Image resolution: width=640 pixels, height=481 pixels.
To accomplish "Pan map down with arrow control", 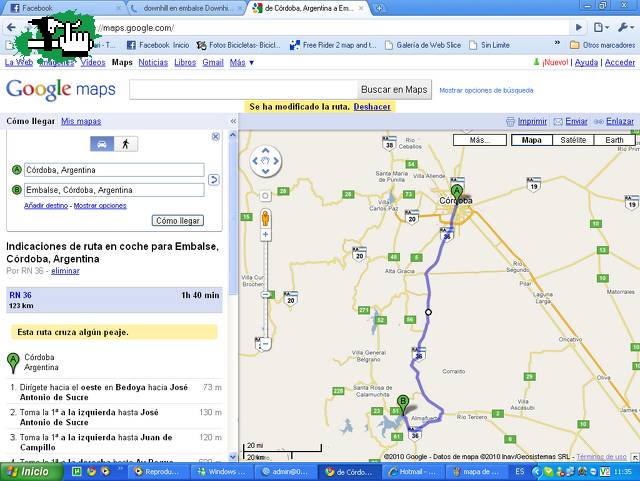I will pos(265,171).
